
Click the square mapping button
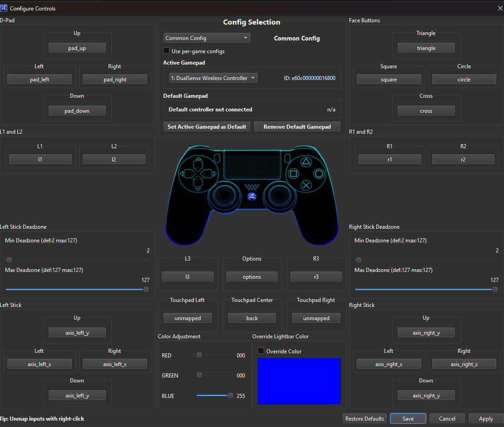pyautogui.click(x=389, y=80)
